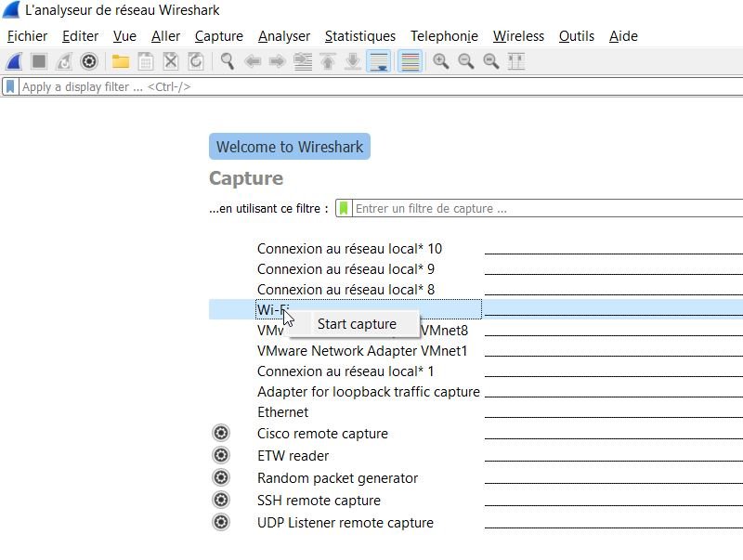The image size is (743, 560).
Task: Select the Ethernet interface
Action: [x=283, y=412]
